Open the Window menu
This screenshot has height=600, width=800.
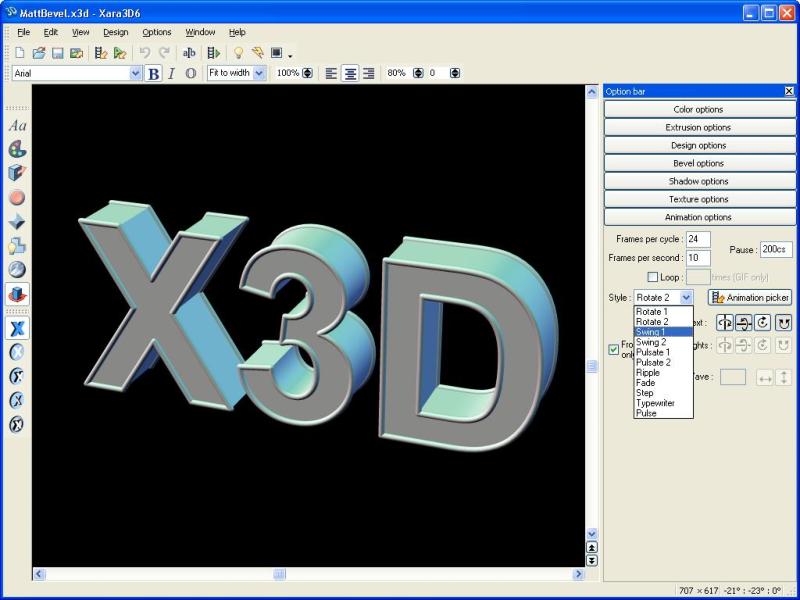coord(200,32)
